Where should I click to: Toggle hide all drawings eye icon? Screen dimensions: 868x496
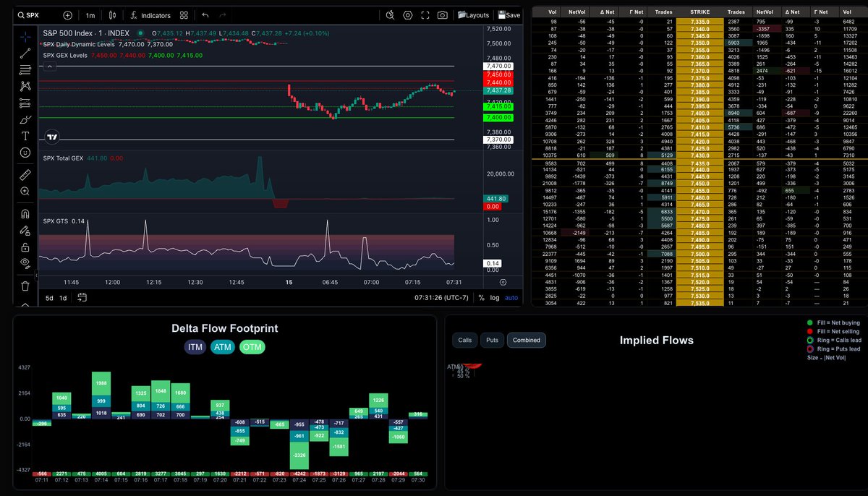(x=25, y=263)
